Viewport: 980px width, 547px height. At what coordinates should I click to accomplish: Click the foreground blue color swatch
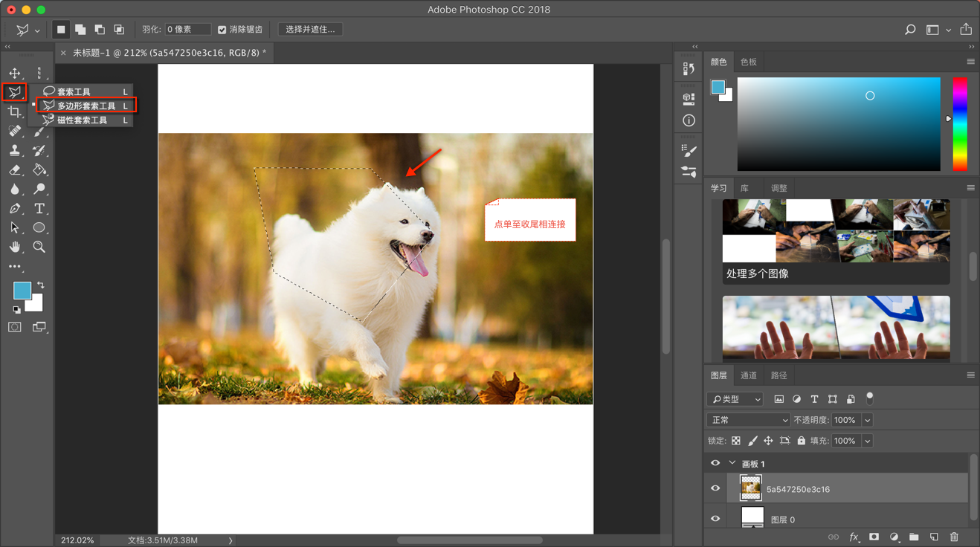point(21,290)
